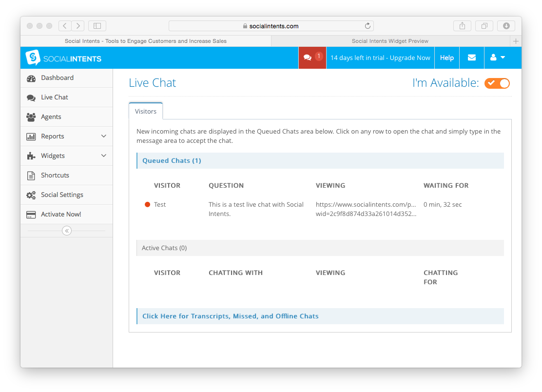This screenshot has width=542, height=392.
Task: Go forward with the browser forward arrow
Action: (78, 25)
